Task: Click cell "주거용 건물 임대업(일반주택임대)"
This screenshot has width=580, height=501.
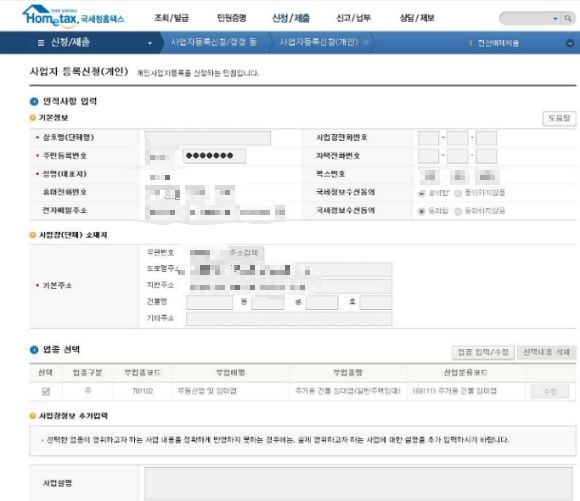Action: [x=348, y=391]
